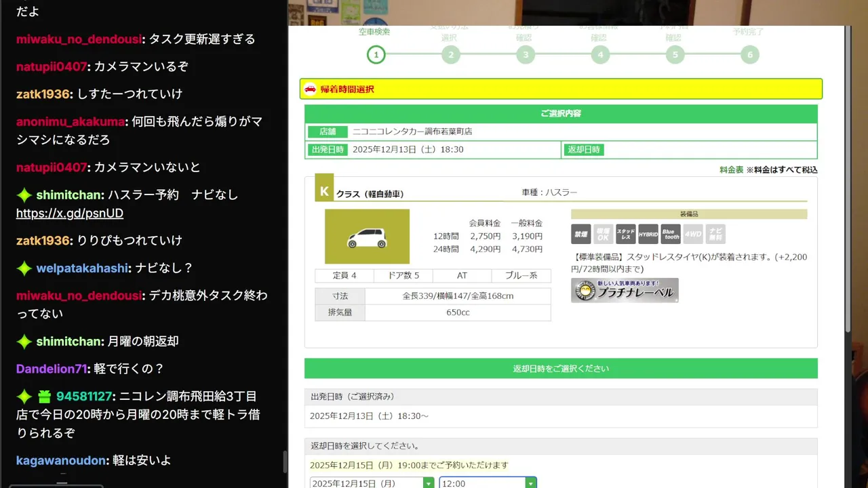Click username anonimu_akakuma in chat
This screenshot has height=488, width=868.
(71, 121)
